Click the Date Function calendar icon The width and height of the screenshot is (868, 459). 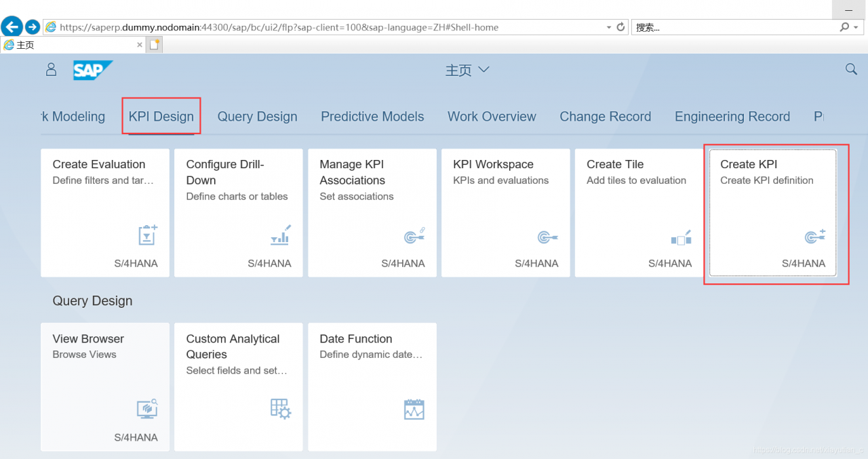[x=414, y=409]
